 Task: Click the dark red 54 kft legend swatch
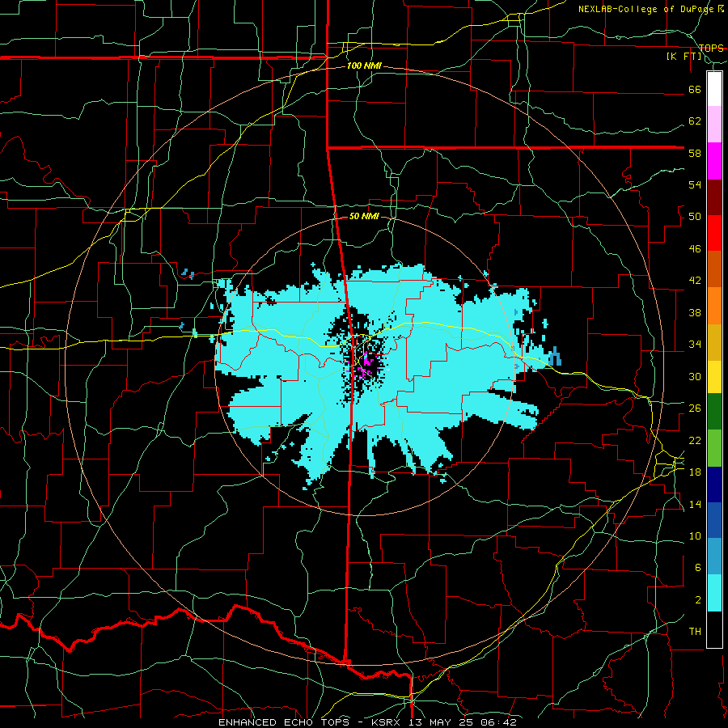click(x=714, y=198)
